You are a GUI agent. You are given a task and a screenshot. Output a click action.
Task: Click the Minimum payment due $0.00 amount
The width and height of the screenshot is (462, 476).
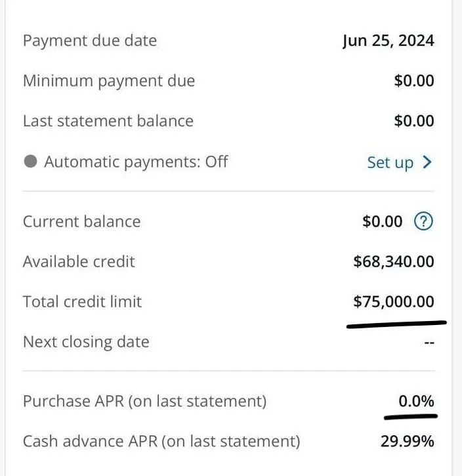click(x=414, y=81)
